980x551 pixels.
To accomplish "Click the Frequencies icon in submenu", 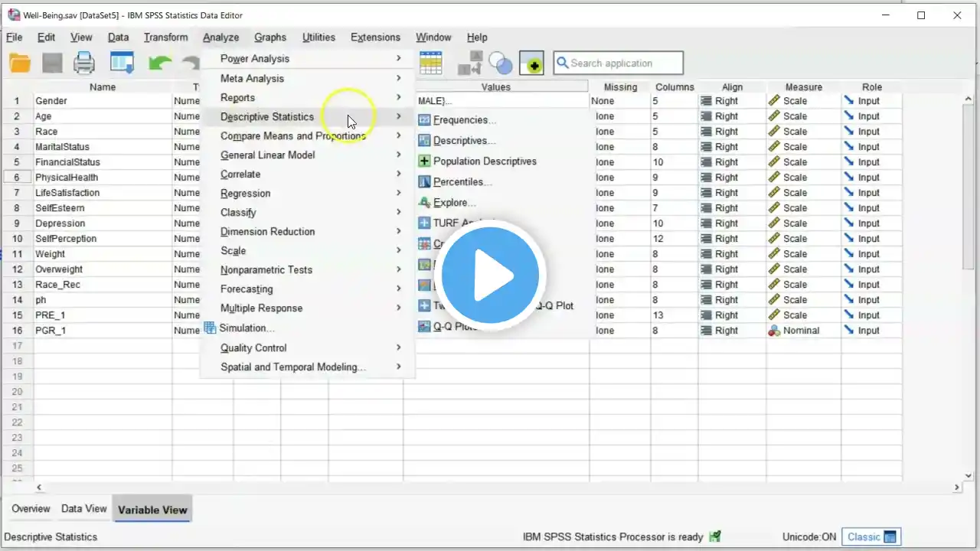I will click(424, 120).
